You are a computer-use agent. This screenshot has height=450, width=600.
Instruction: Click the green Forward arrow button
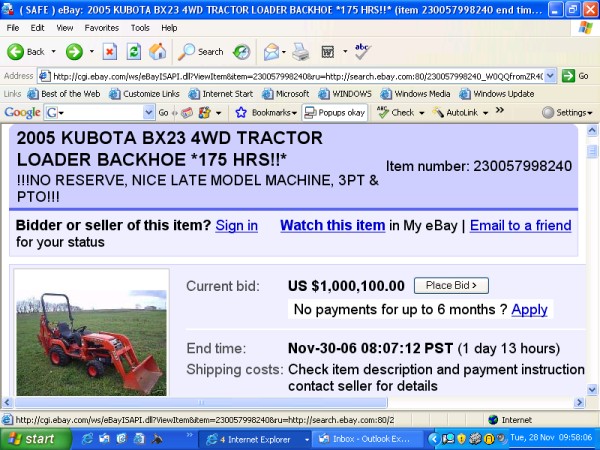click(74, 52)
